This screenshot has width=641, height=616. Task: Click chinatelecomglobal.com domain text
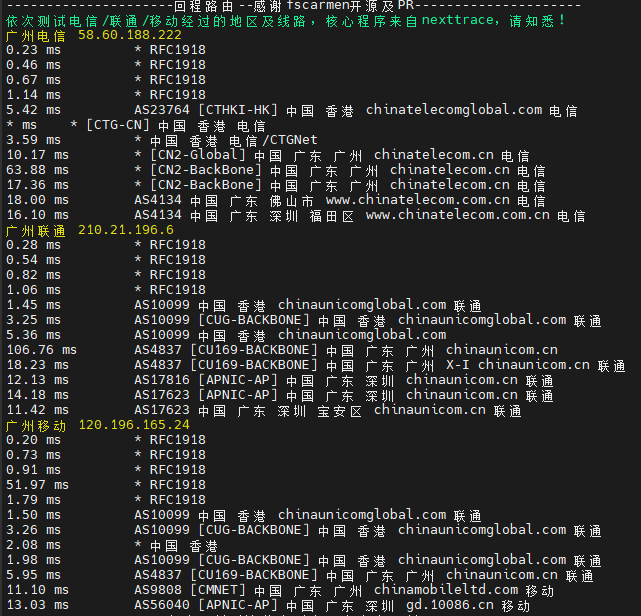[454, 110]
